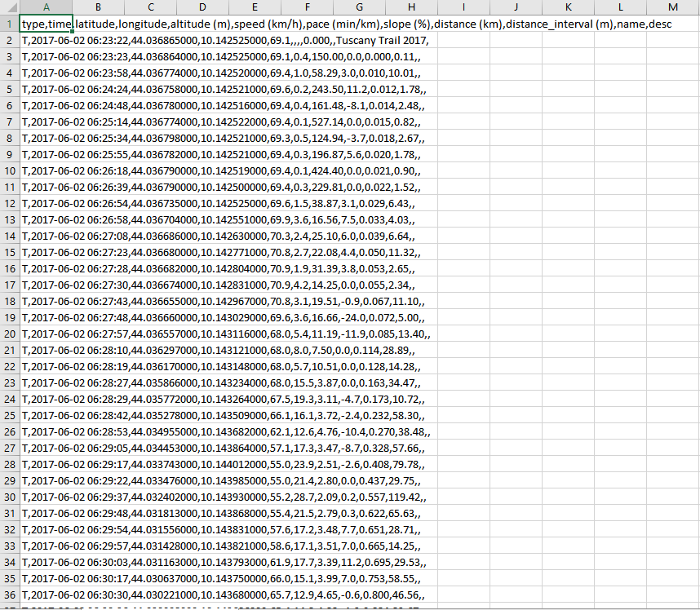Click the row timestamped 06:29:17
Screen dimensions: 700x610
point(224,465)
